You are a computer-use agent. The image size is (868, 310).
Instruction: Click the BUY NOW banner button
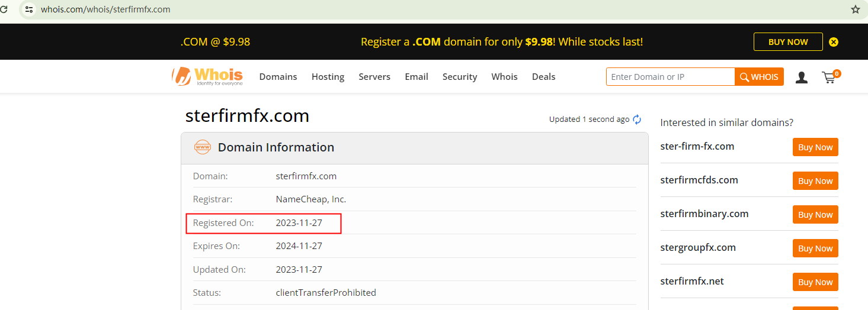point(788,42)
